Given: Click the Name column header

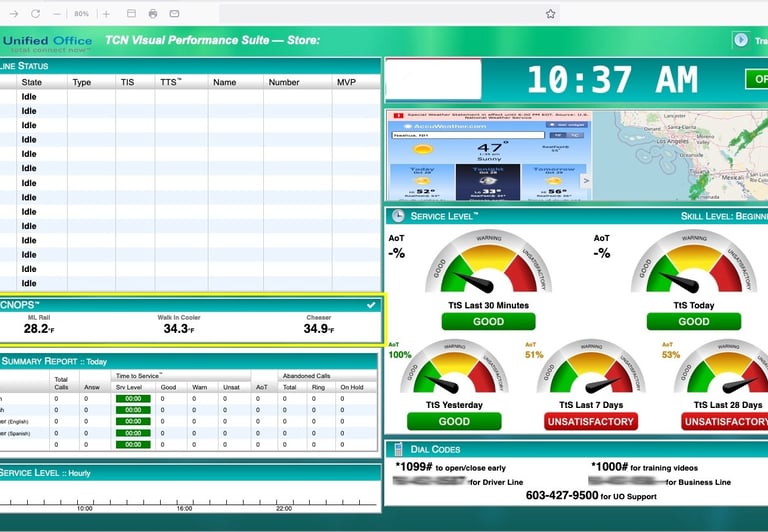Looking at the screenshot, I should [224, 82].
